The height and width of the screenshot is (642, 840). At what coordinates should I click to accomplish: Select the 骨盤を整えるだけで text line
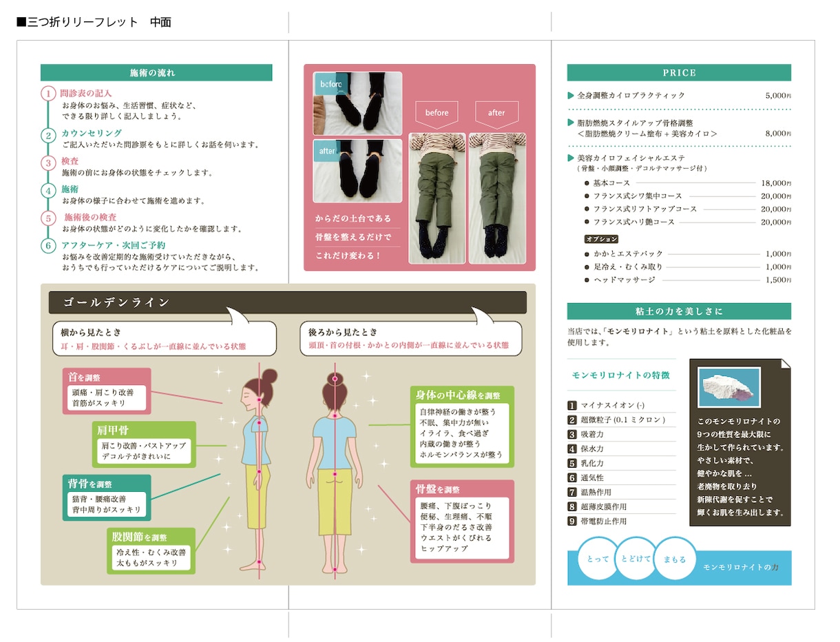(353, 237)
